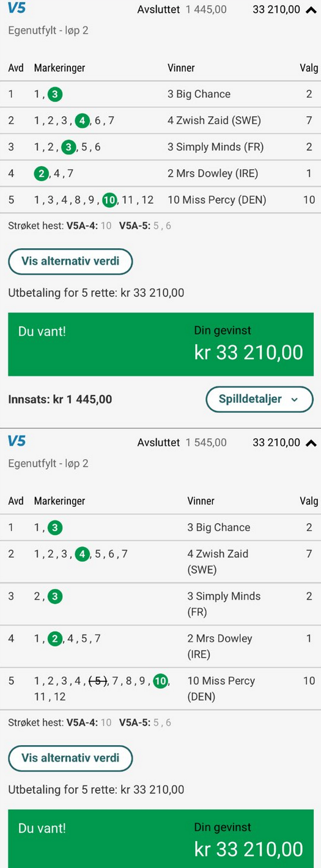321x868 pixels.
Task: Select green marker 2 in first bet Avd 4
Action: click(42, 174)
